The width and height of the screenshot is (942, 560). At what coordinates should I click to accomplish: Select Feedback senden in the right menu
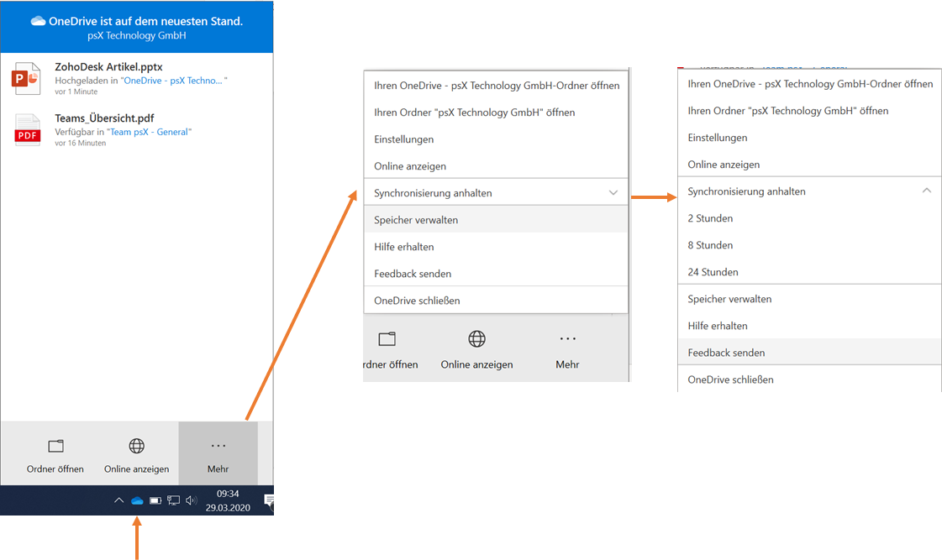[x=810, y=353]
